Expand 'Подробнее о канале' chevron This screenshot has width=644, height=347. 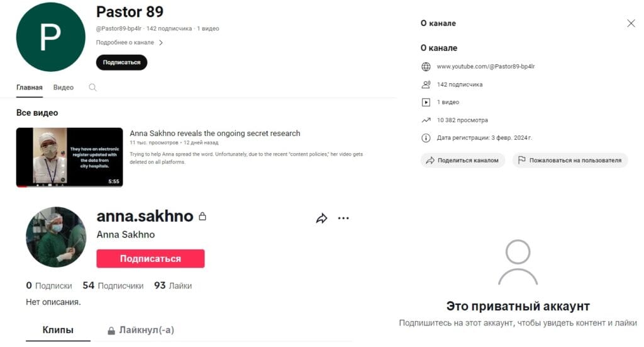(x=161, y=43)
